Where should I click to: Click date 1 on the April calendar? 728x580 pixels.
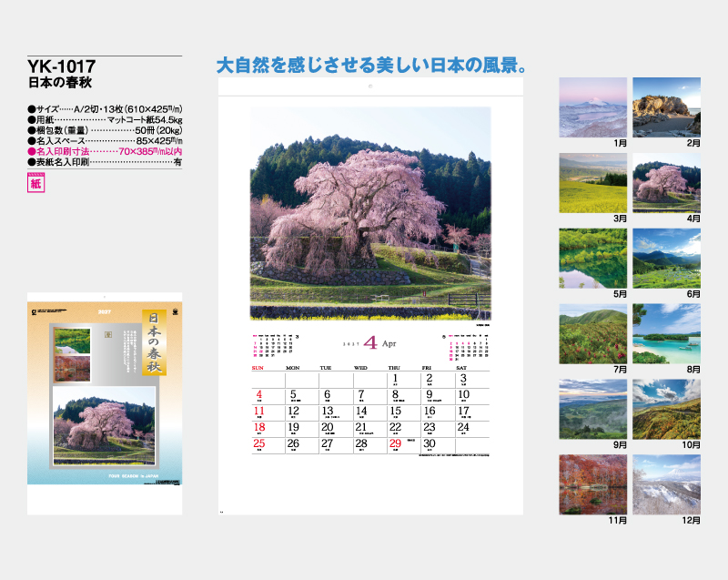(395, 379)
